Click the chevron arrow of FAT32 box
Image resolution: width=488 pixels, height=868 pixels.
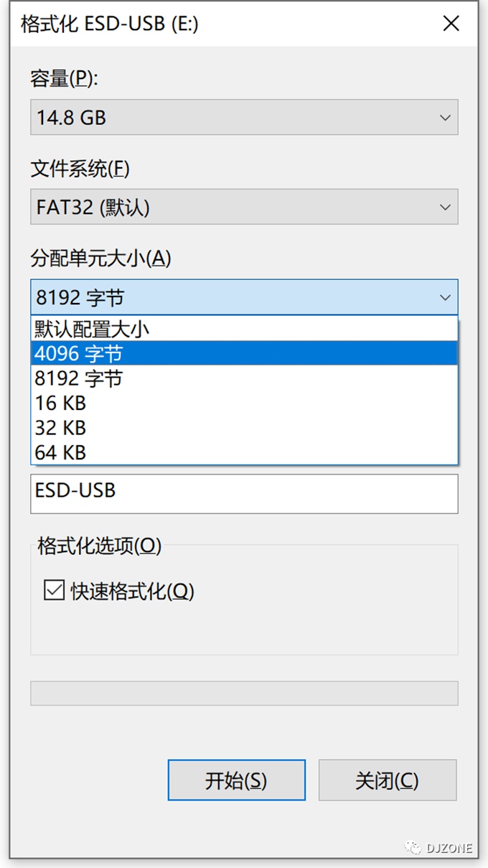pyautogui.click(x=445, y=208)
